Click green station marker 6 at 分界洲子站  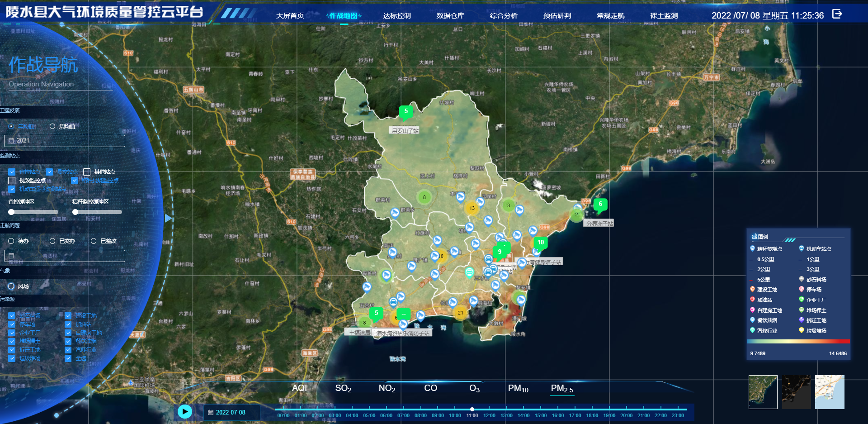tap(600, 205)
